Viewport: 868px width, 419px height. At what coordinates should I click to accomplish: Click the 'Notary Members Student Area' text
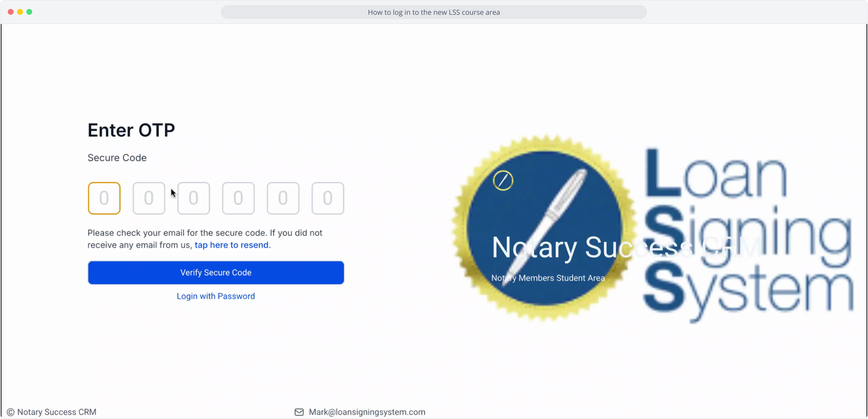[x=548, y=278]
